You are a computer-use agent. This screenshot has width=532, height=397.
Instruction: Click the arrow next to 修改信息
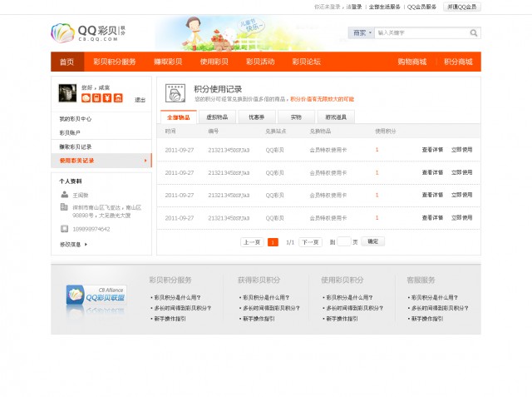click(x=86, y=244)
